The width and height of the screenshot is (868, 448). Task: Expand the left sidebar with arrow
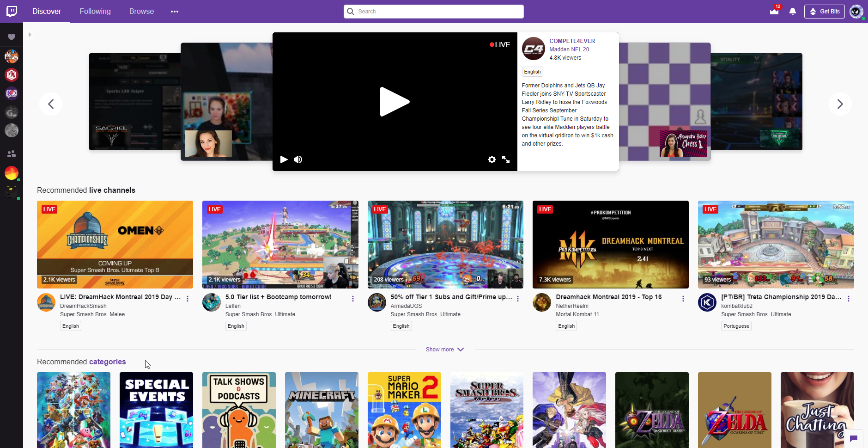tap(30, 35)
